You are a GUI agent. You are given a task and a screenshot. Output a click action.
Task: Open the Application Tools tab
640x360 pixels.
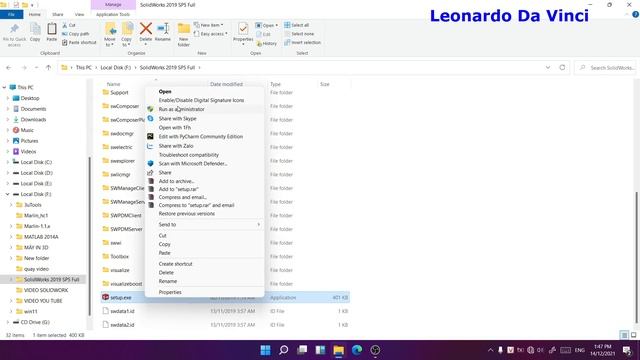pos(113,14)
